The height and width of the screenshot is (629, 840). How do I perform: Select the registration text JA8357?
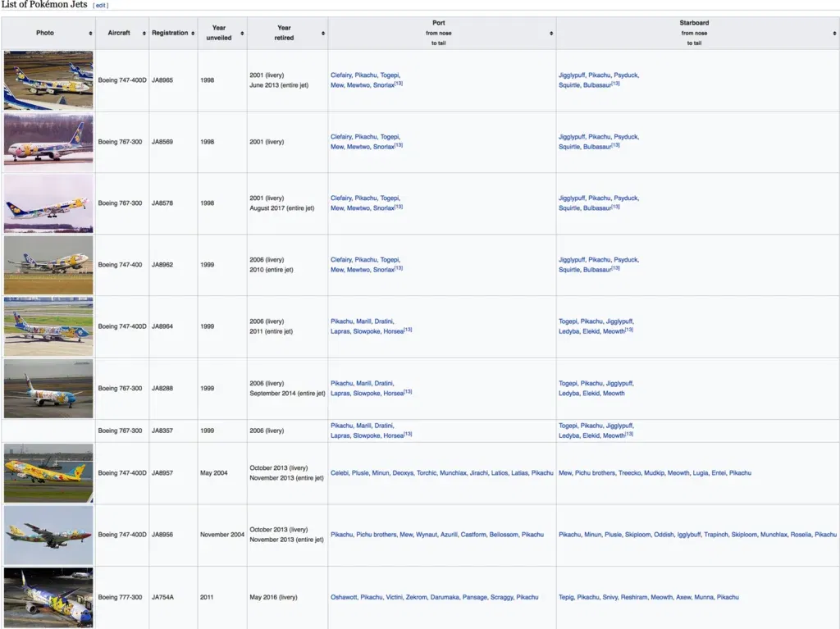162,431
